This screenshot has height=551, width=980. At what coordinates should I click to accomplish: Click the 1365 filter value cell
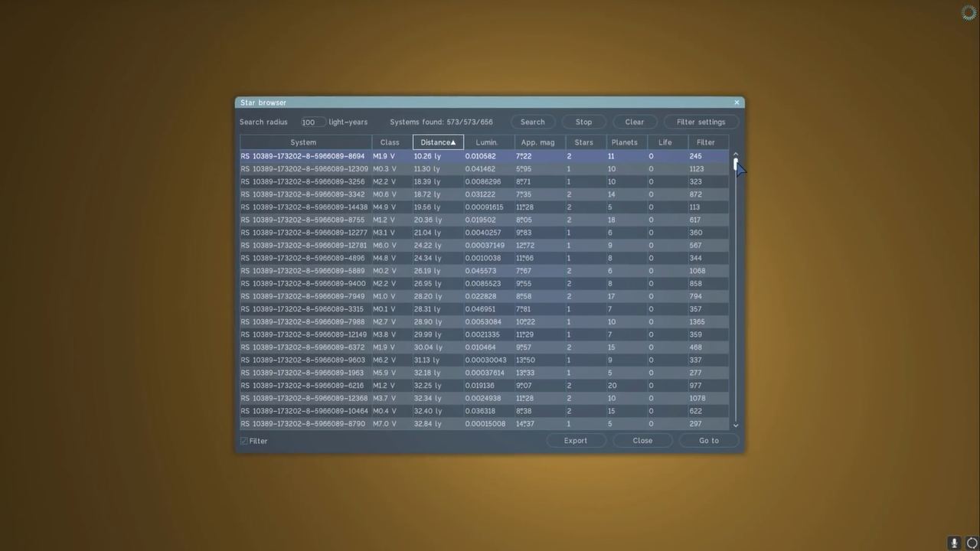tap(708, 322)
